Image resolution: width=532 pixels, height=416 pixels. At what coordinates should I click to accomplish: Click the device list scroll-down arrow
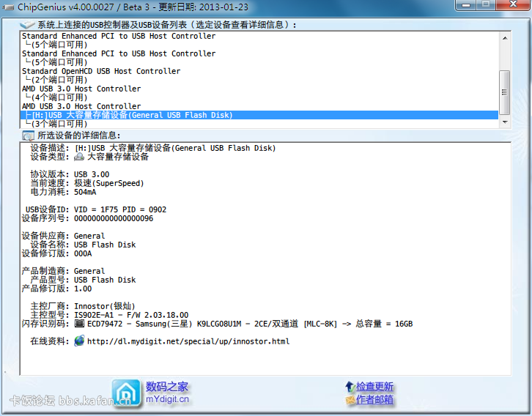click(x=505, y=122)
